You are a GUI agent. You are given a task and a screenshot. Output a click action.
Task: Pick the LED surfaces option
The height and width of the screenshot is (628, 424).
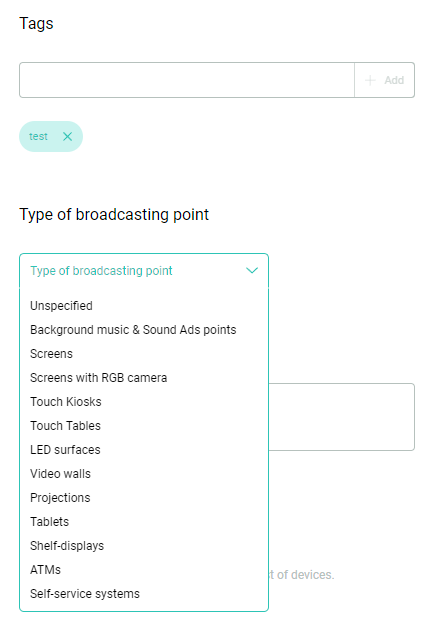coord(65,450)
